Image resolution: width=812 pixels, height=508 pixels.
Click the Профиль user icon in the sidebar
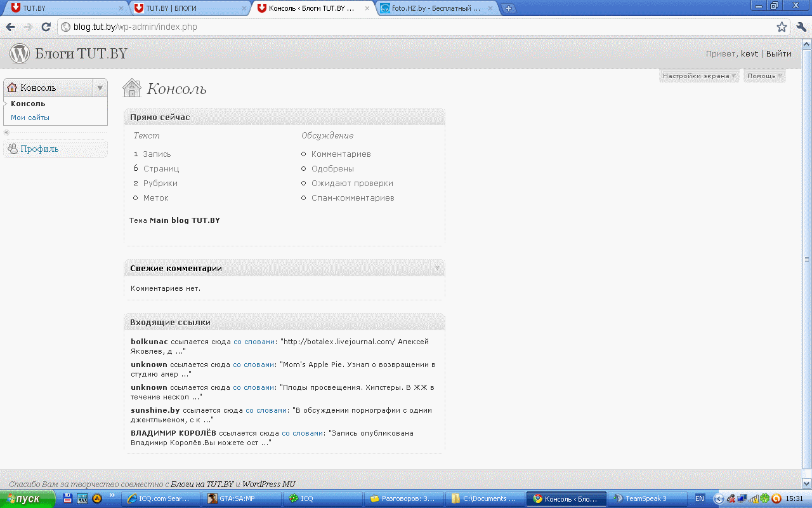(x=12, y=149)
